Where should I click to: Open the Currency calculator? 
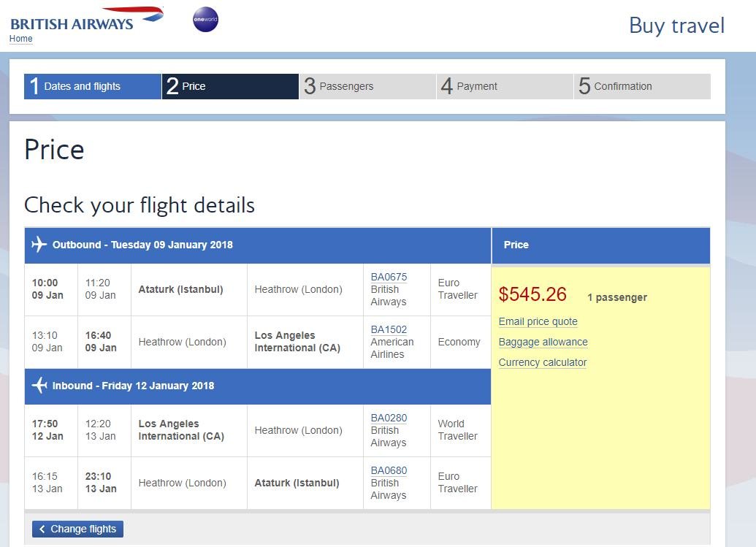pyautogui.click(x=543, y=362)
